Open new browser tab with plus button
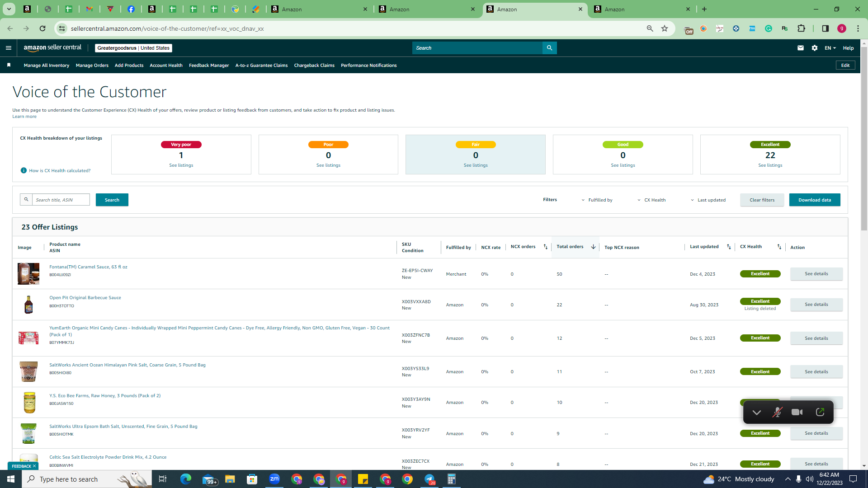The height and width of the screenshot is (488, 868). pyautogui.click(x=704, y=9)
